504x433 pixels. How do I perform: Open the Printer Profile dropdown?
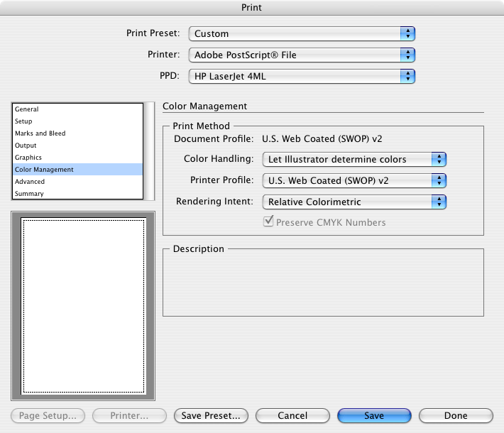tap(354, 180)
